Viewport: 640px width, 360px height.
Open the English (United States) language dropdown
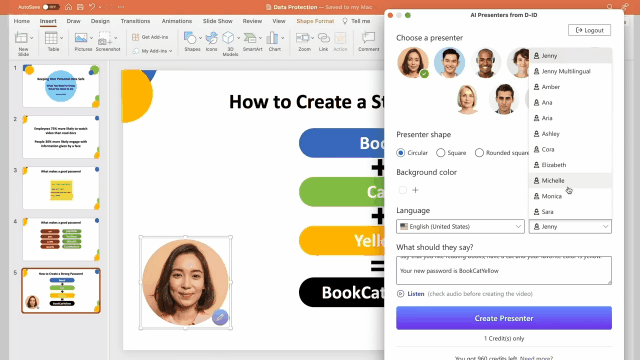tap(460, 227)
